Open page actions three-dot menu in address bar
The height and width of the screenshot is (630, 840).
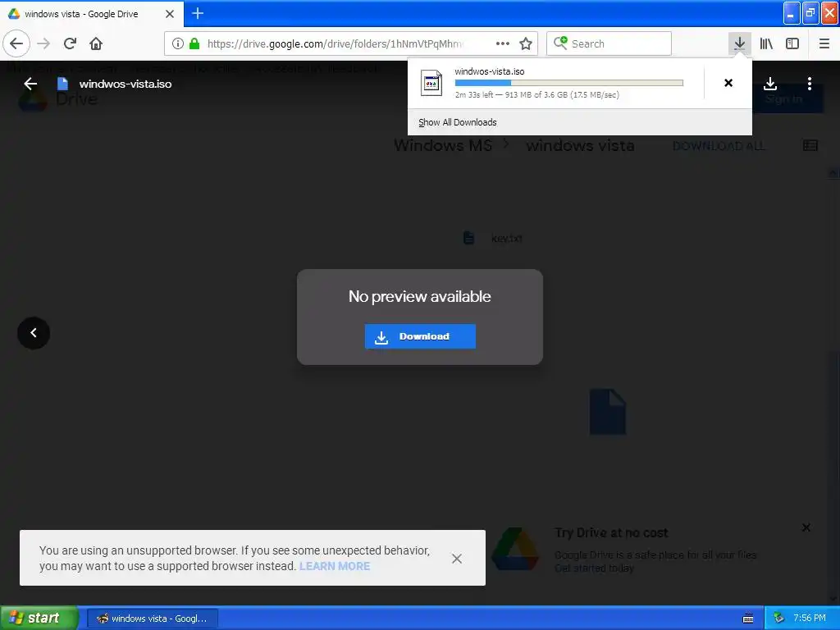tap(503, 43)
